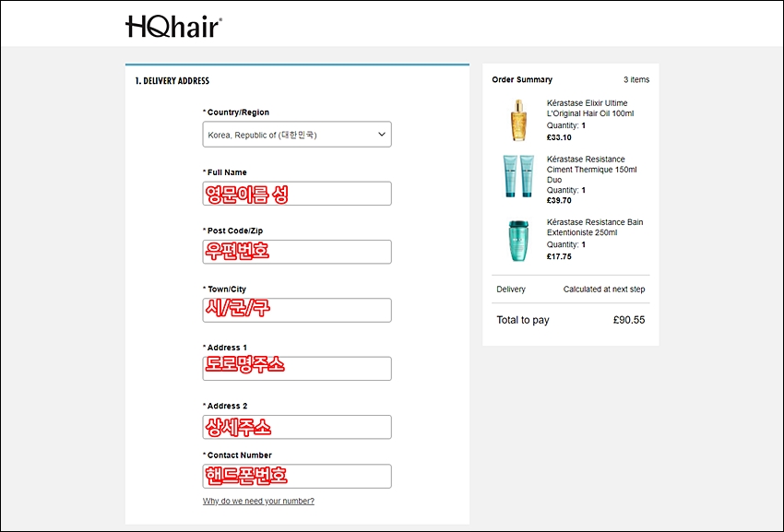This screenshot has width=784, height=532.
Task: Click the Bain Extentioniste shampoo thumbnail
Action: [518, 241]
